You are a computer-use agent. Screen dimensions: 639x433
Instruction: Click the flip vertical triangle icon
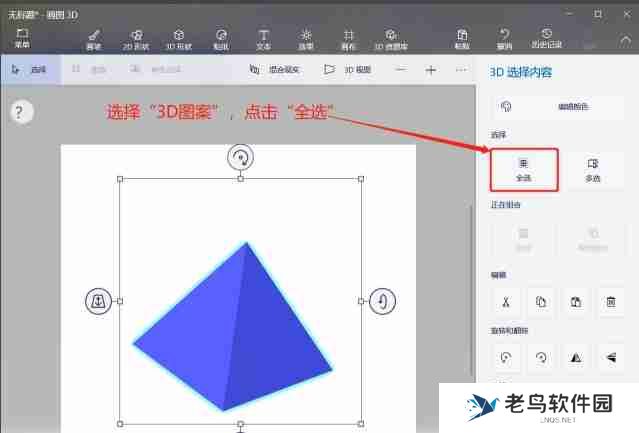611,358
